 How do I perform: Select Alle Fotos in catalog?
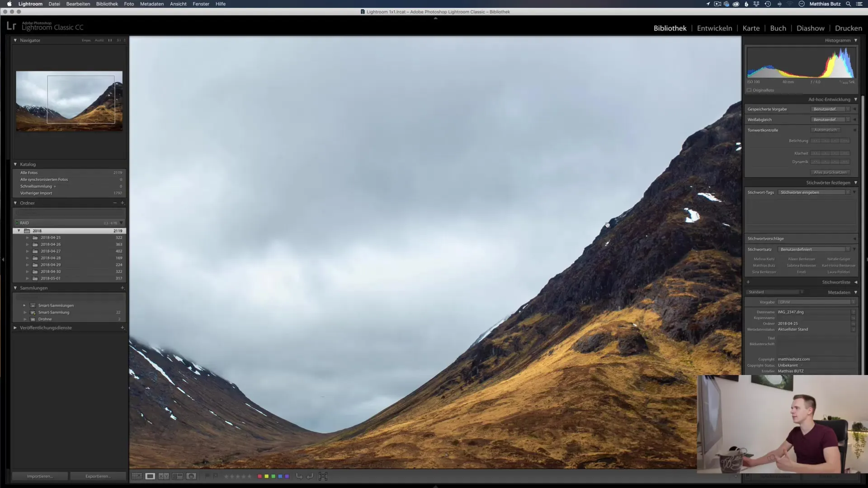click(x=69, y=173)
